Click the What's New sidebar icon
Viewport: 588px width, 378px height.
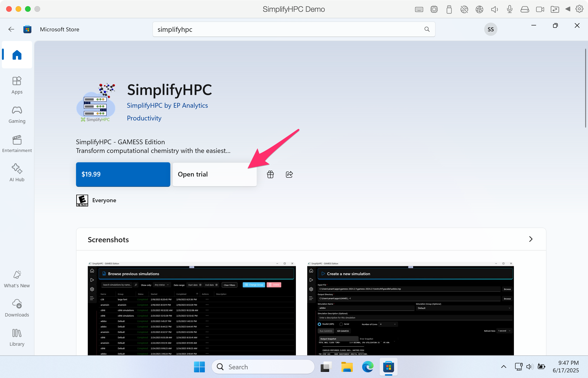[17, 279]
